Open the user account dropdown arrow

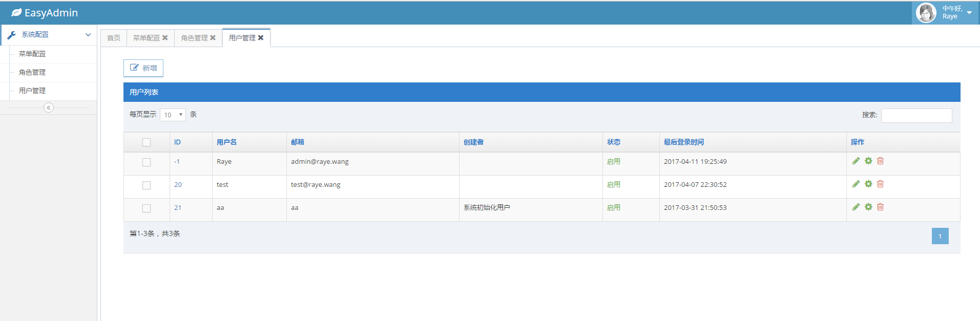[969, 13]
